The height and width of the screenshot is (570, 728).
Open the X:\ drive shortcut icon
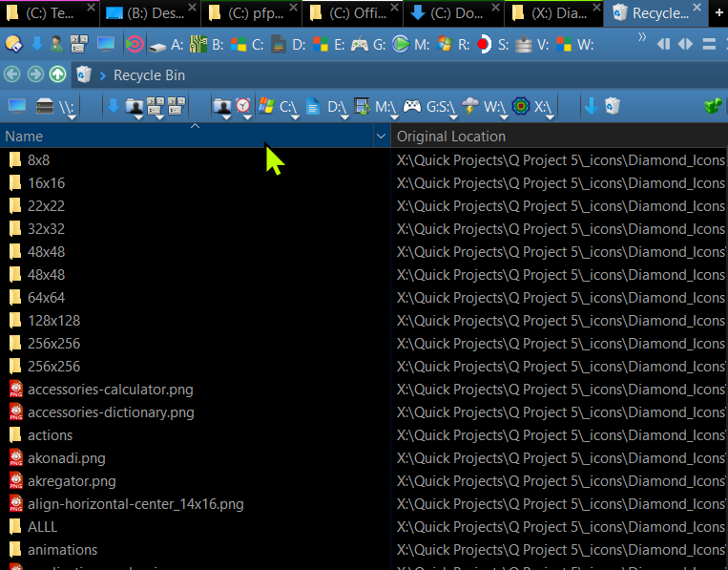521,106
